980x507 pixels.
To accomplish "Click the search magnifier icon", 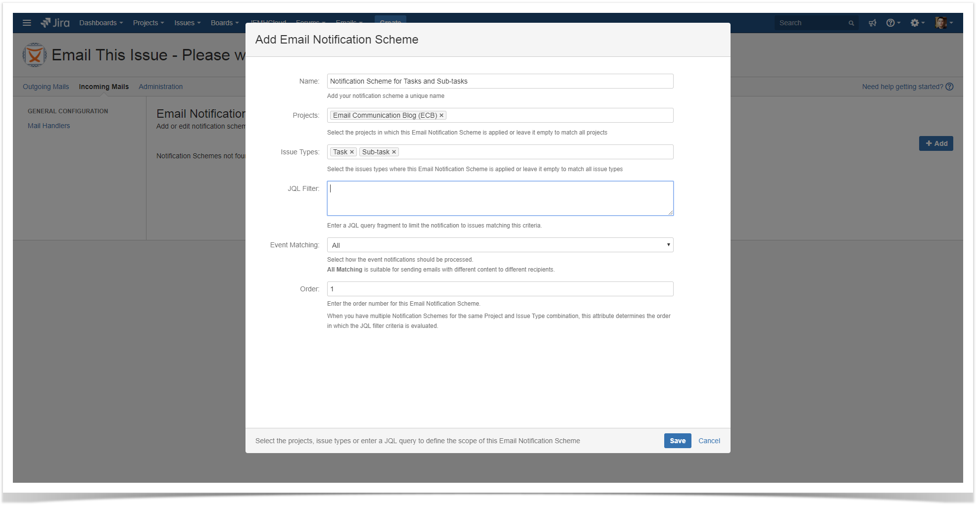I will 851,23.
